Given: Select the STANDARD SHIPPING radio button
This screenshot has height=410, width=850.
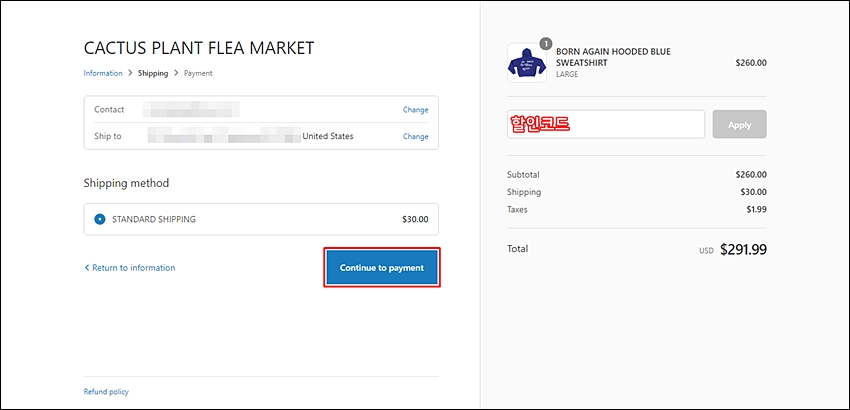Looking at the screenshot, I should tap(100, 220).
